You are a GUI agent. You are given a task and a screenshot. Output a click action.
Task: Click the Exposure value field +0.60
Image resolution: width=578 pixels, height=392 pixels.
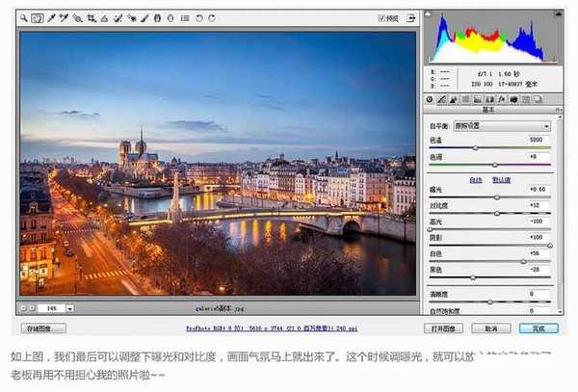pyautogui.click(x=538, y=189)
